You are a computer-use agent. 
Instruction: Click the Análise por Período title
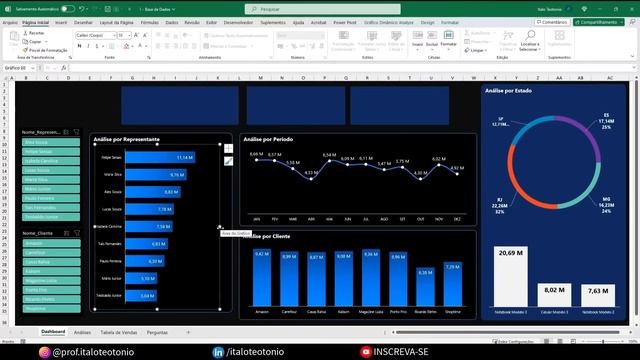coord(268,139)
